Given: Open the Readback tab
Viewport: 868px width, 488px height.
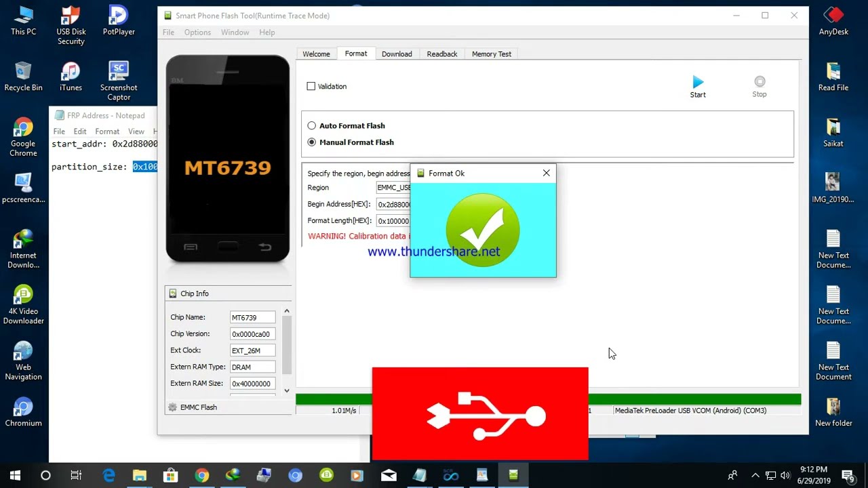Looking at the screenshot, I should pyautogui.click(x=442, y=54).
